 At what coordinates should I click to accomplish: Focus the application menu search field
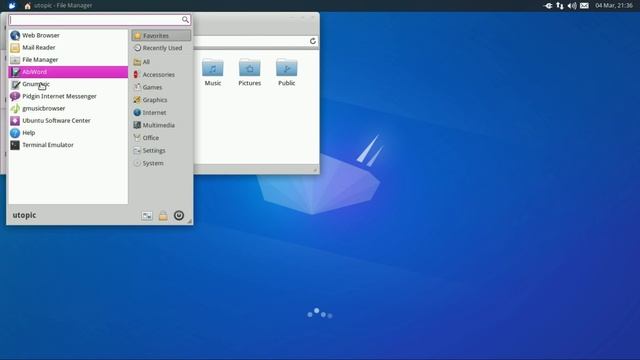point(100,20)
